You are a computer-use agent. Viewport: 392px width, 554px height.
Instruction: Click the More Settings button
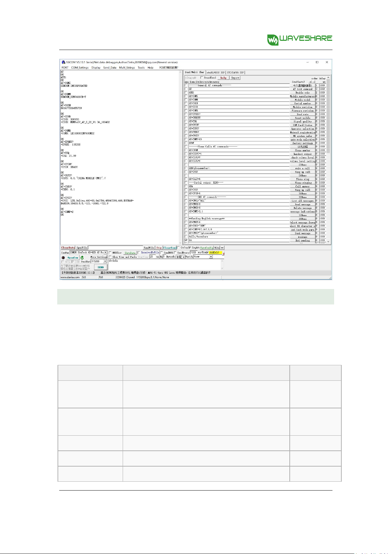pos(99,257)
